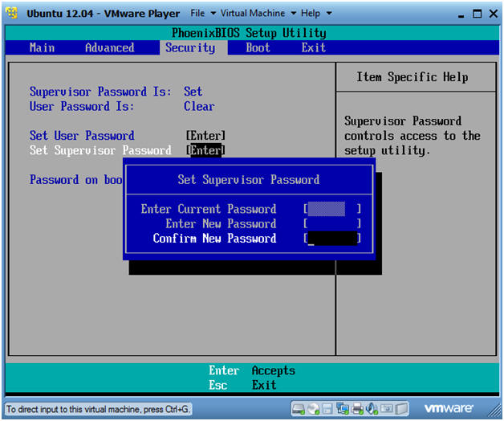Click the CD/DVD drive status icon

313,409
